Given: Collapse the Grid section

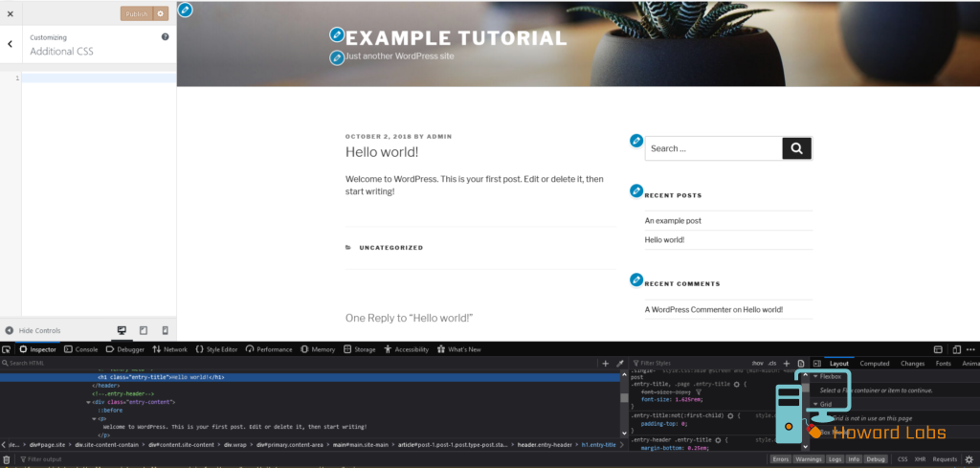Looking at the screenshot, I should (x=815, y=404).
